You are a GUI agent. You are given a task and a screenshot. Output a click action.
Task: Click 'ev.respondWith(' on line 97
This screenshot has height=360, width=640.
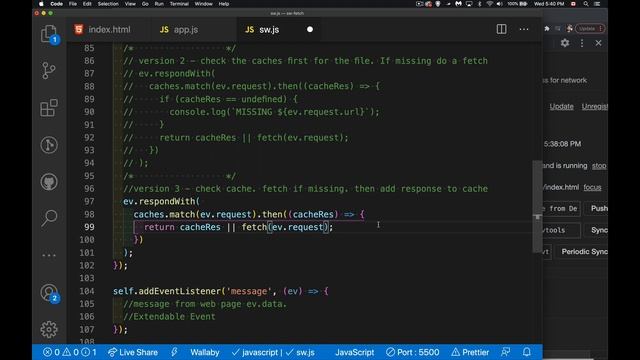pyautogui.click(x=161, y=201)
